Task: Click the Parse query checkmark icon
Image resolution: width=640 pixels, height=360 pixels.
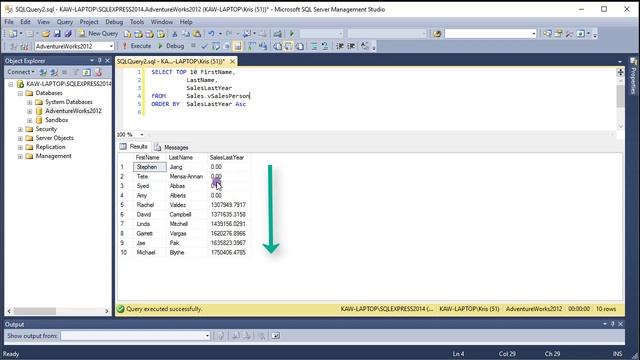Action: 204,46
